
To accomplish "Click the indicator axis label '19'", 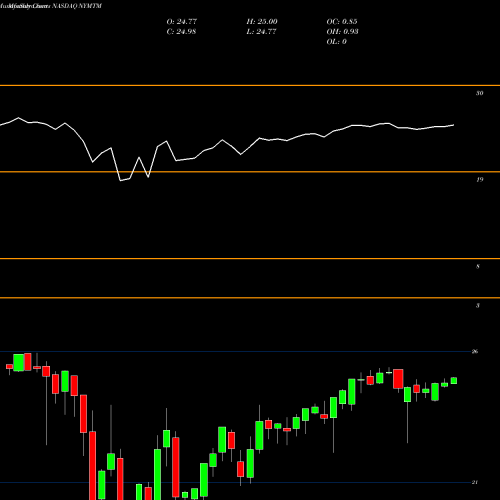I will click(479, 180).
